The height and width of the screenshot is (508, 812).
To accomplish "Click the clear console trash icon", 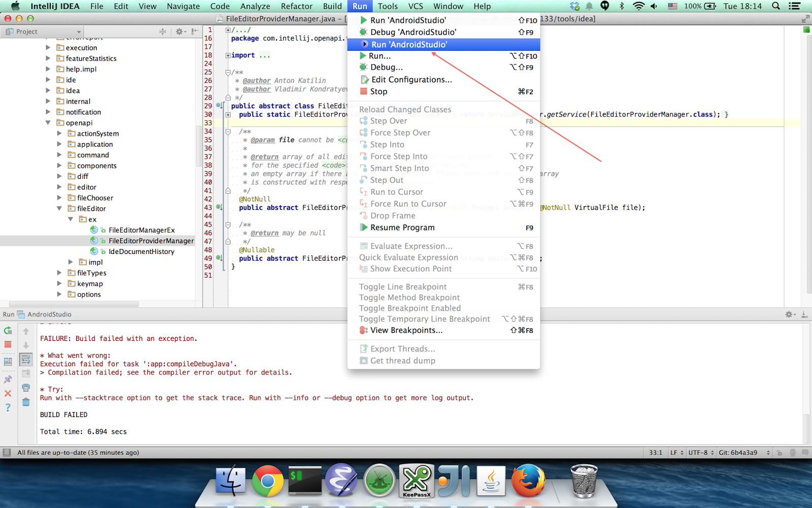I will [26, 401].
